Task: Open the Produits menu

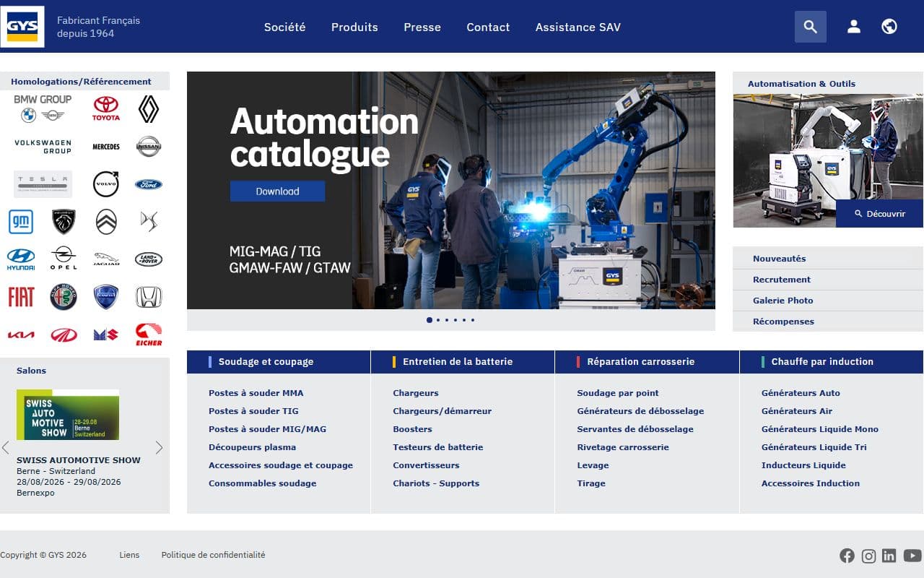Action: coord(354,27)
